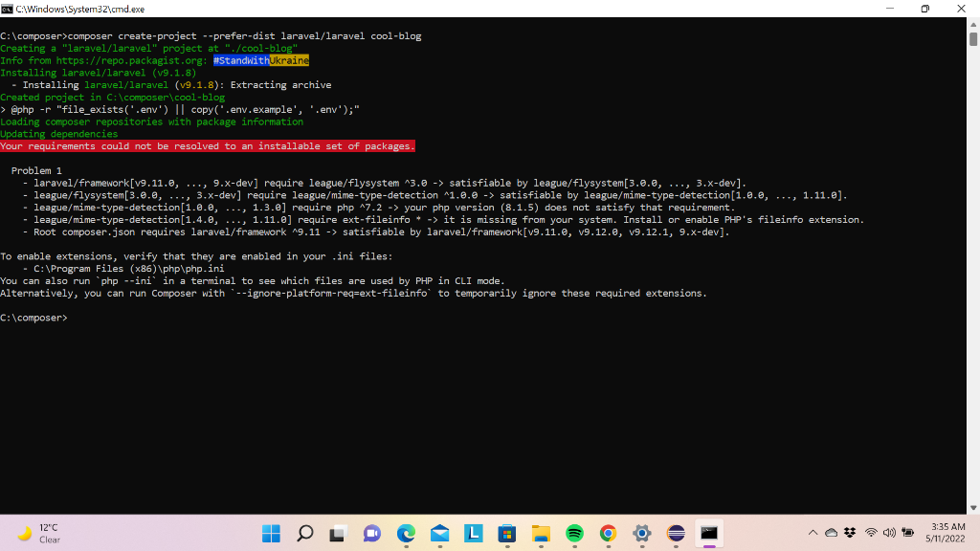980x551 pixels.
Task: Open the Windows Start menu
Action: 271,534
